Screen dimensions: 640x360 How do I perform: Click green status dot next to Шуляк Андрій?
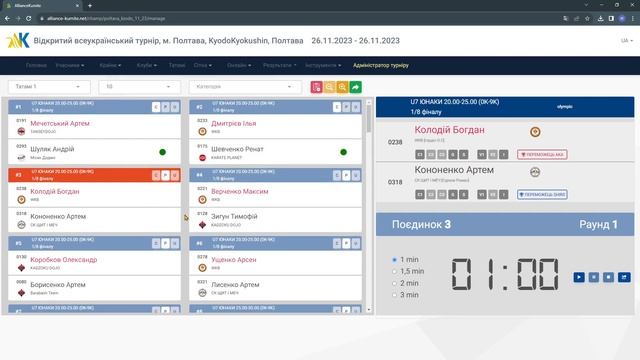[162, 152]
